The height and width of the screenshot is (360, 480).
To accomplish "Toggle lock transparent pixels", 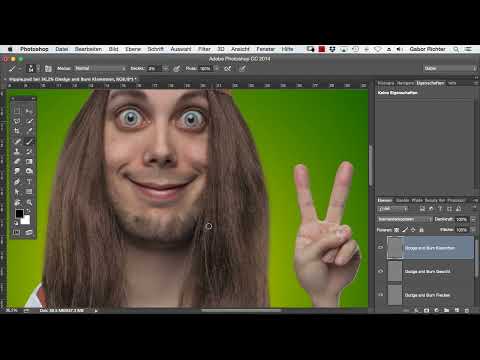I will pyautogui.click(x=396, y=230).
